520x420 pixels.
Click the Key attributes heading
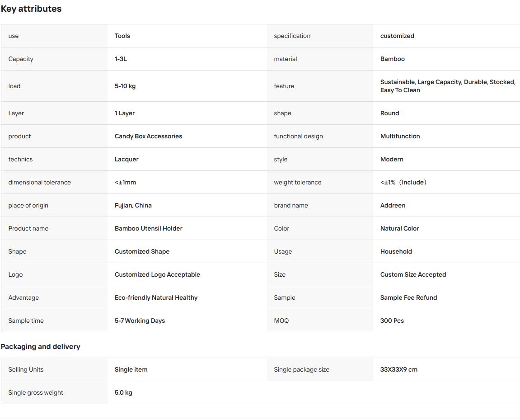(x=31, y=9)
